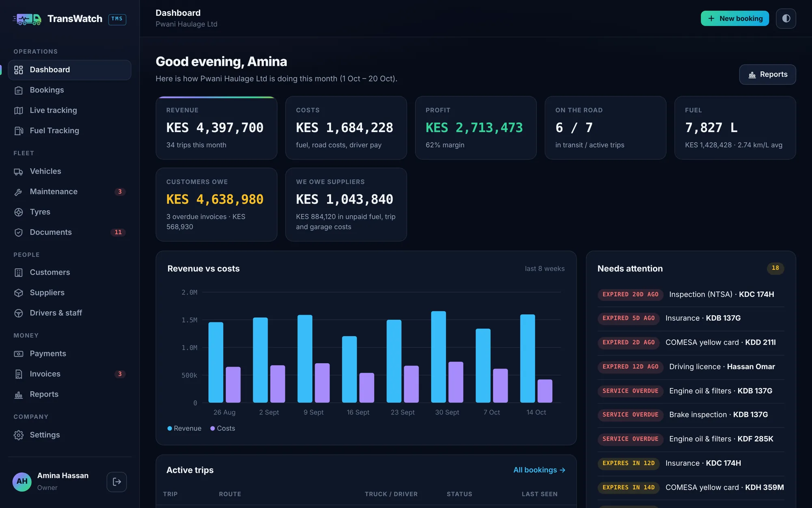The image size is (812, 508).
Task: Click the Revenue legend dot
Action: 170,429
